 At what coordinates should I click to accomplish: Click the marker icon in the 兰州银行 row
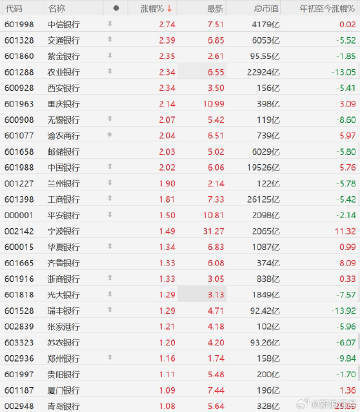110,182
